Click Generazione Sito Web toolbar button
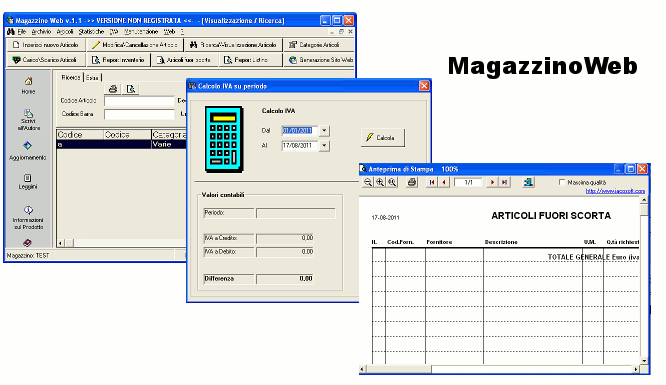 [319, 60]
